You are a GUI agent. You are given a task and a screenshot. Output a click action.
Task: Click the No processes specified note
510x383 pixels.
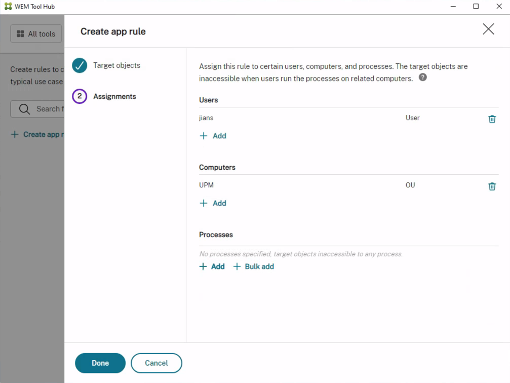pyautogui.click(x=300, y=254)
